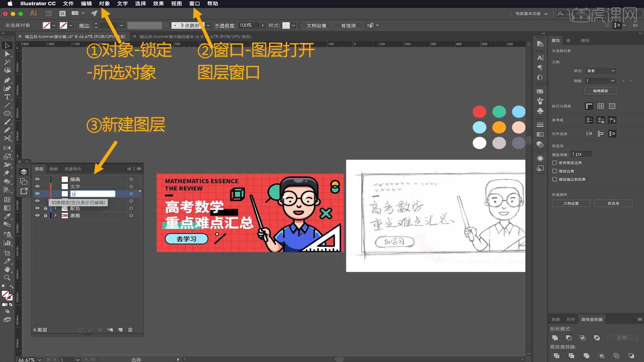Select the Type tool in toolbar
The height and width of the screenshot is (362, 644).
[7, 96]
